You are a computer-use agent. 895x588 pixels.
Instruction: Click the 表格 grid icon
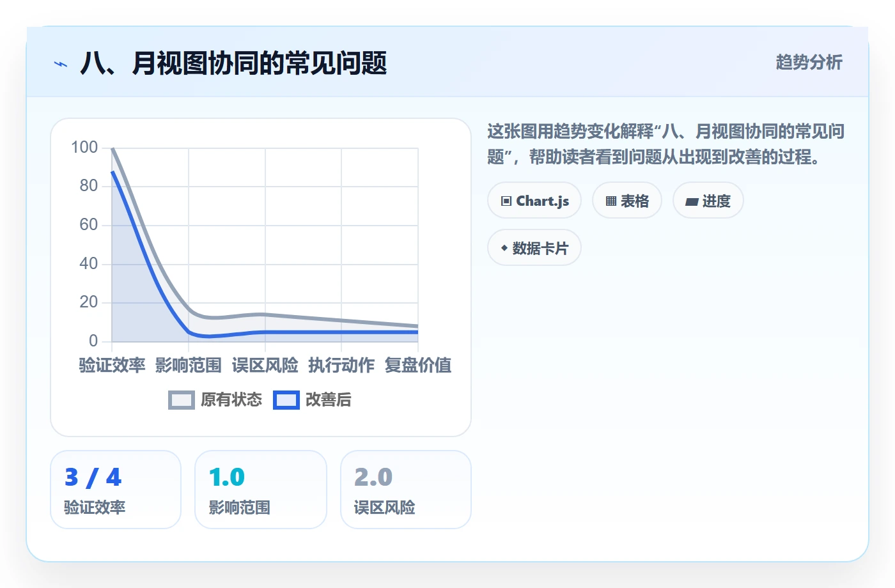coord(611,201)
